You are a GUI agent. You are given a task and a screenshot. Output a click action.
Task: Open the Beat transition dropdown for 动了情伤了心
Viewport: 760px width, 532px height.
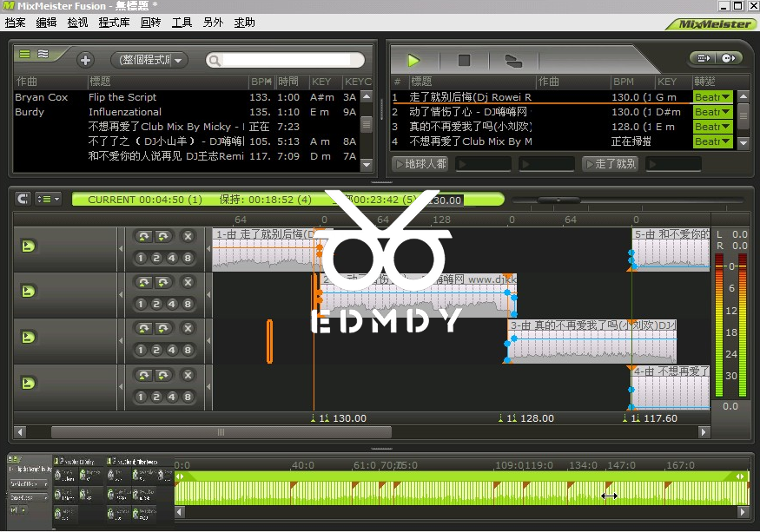tap(712, 112)
